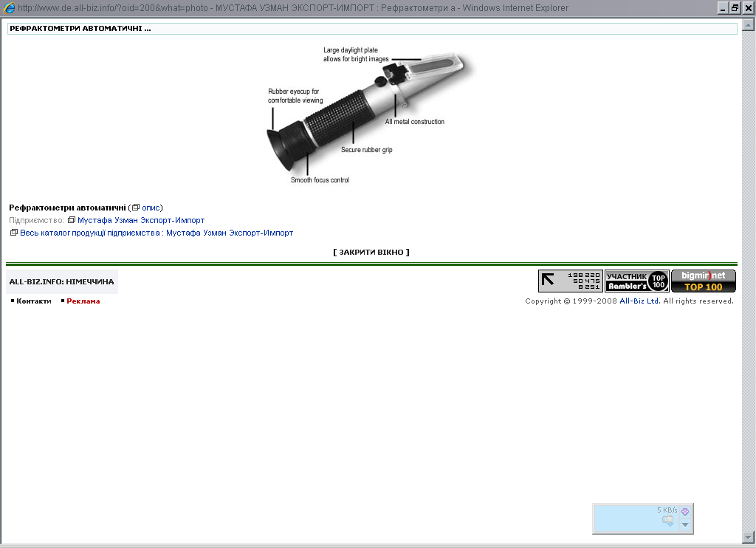Viewport: 756px width, 548px height.
Task: Minimize the Internet Explorer window
Action: pos(723,8)
